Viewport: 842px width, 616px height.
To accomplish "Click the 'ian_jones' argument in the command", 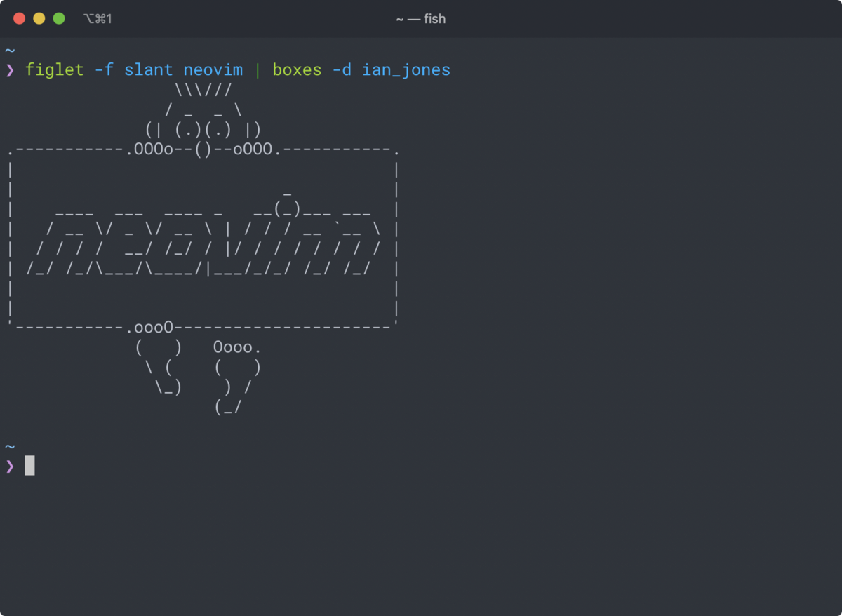I will tap(406, 71).
